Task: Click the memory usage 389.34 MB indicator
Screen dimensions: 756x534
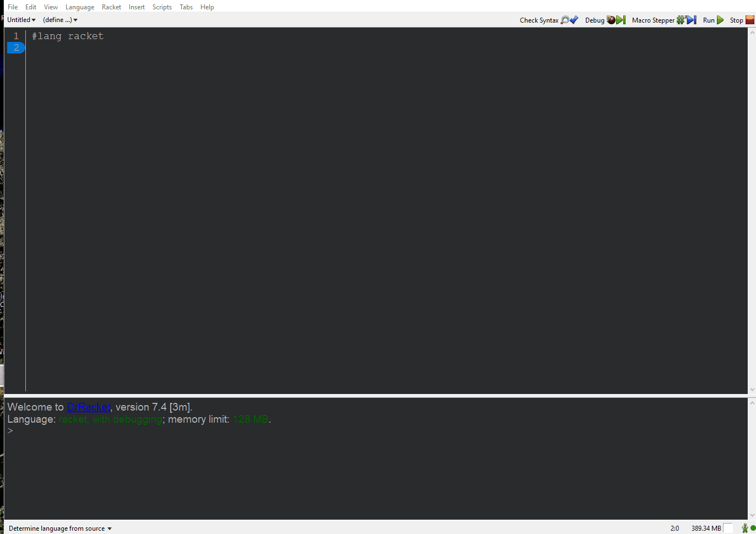Action: [706, 528]
